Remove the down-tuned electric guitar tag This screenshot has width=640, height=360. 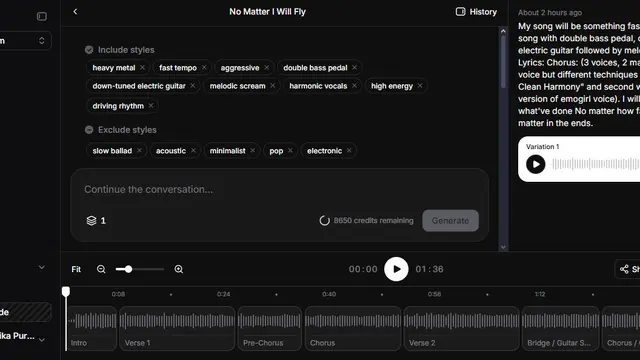(193, 86)
